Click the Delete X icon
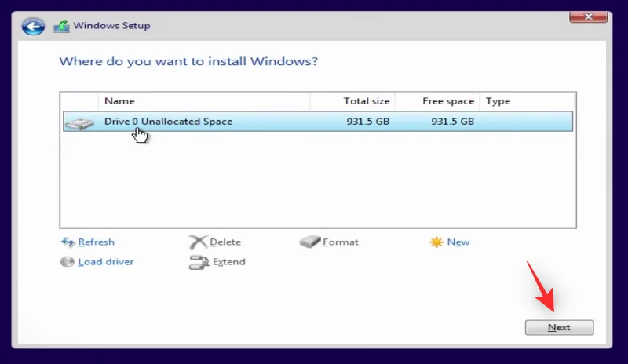This screenshot has height=364, width=628. coord(199,242)
